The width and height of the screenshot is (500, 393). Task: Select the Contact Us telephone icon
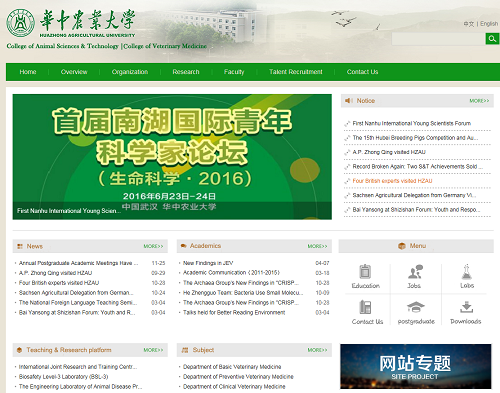coord(365,307)
